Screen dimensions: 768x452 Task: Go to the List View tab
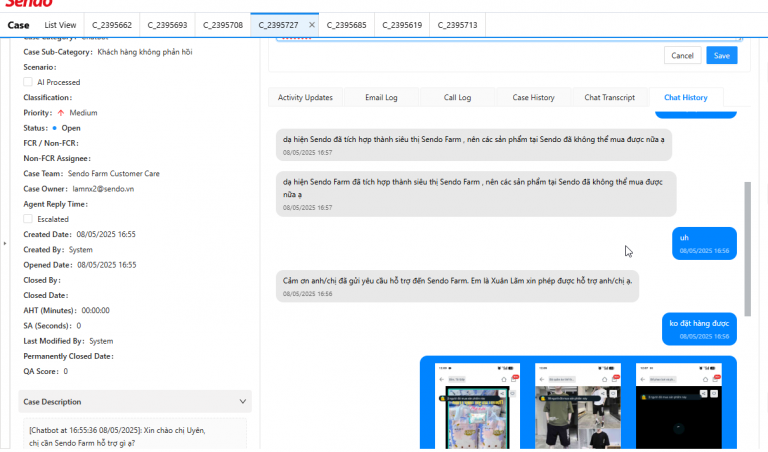point(60,25)
